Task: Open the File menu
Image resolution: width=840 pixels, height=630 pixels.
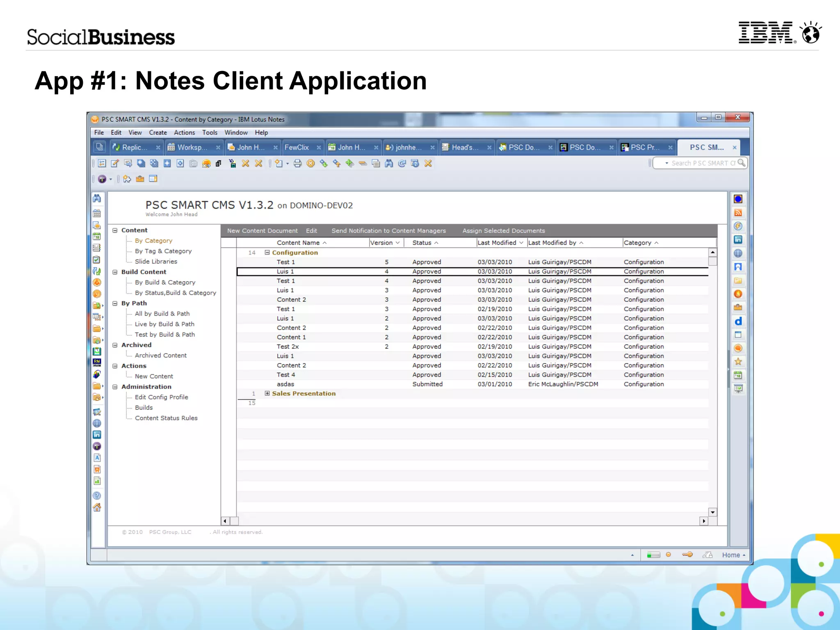Action: [99, 132]
